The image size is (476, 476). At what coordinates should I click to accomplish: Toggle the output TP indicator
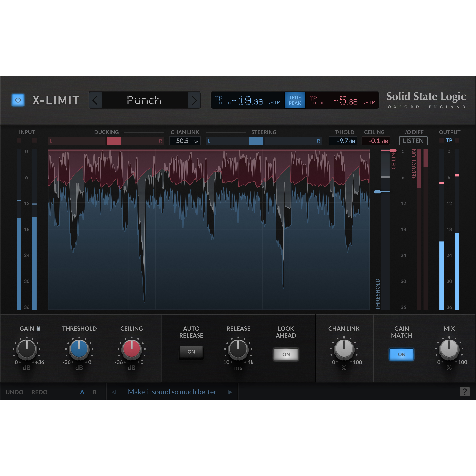(449, 140)
